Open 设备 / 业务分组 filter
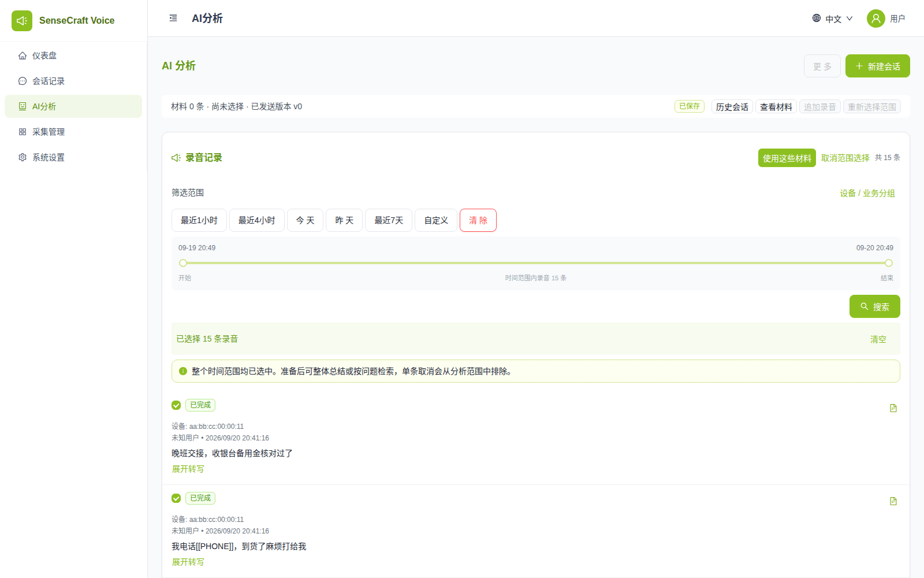This screenshot has width=924, height=578. (x=867, y=193)
